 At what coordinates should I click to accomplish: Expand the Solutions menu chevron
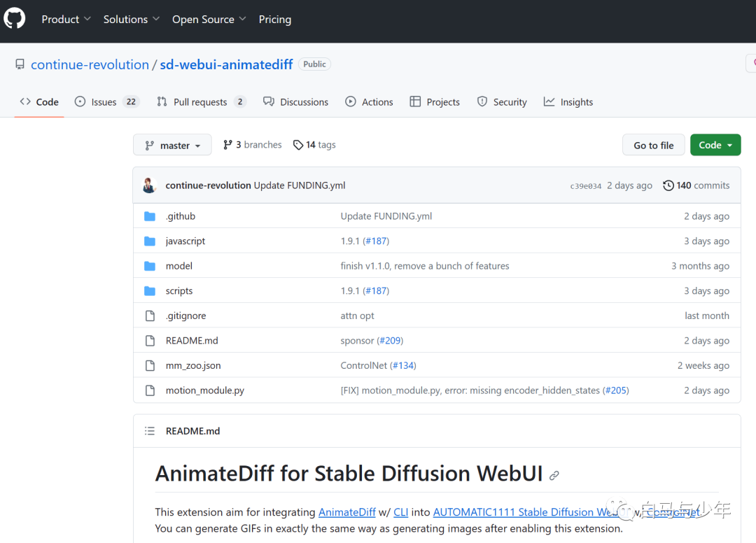(155, 19)
